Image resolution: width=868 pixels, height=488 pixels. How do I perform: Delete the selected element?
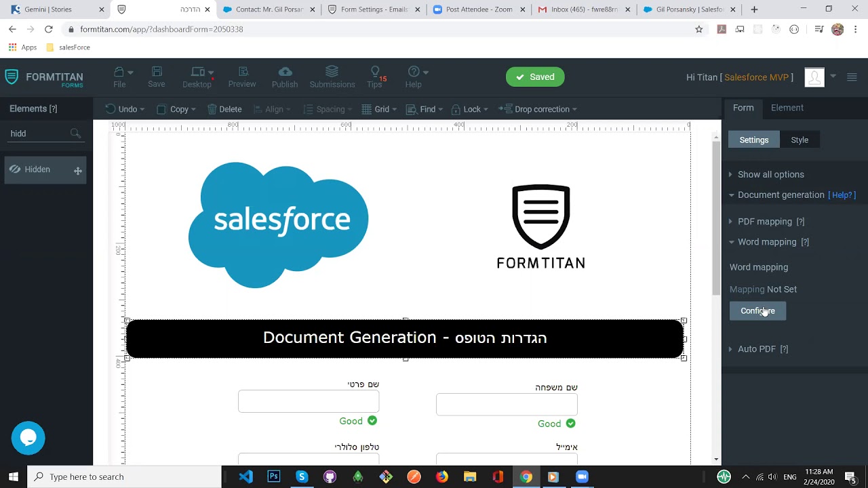[x=224, y=109]
